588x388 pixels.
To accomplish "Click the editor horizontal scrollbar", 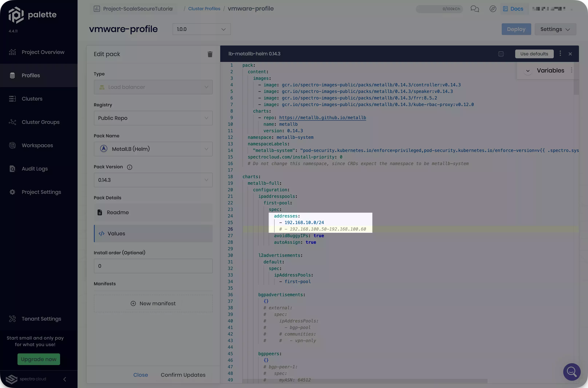I will click(365, 381).
